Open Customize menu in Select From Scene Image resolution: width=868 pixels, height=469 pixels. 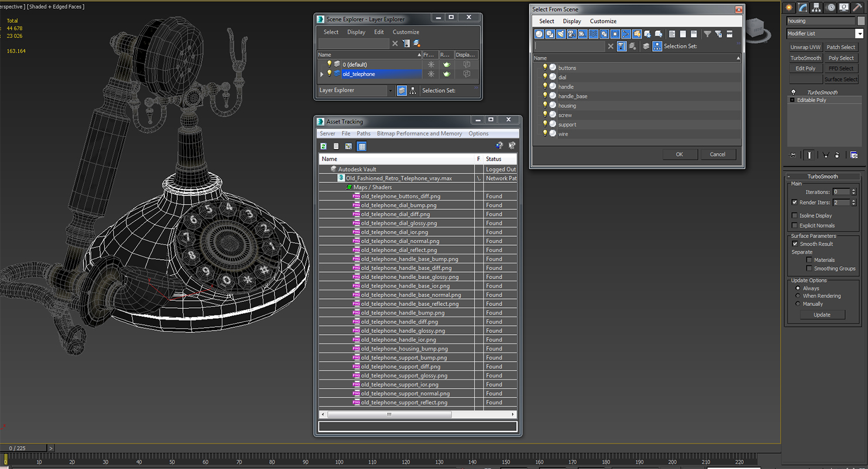pos(603,21)
